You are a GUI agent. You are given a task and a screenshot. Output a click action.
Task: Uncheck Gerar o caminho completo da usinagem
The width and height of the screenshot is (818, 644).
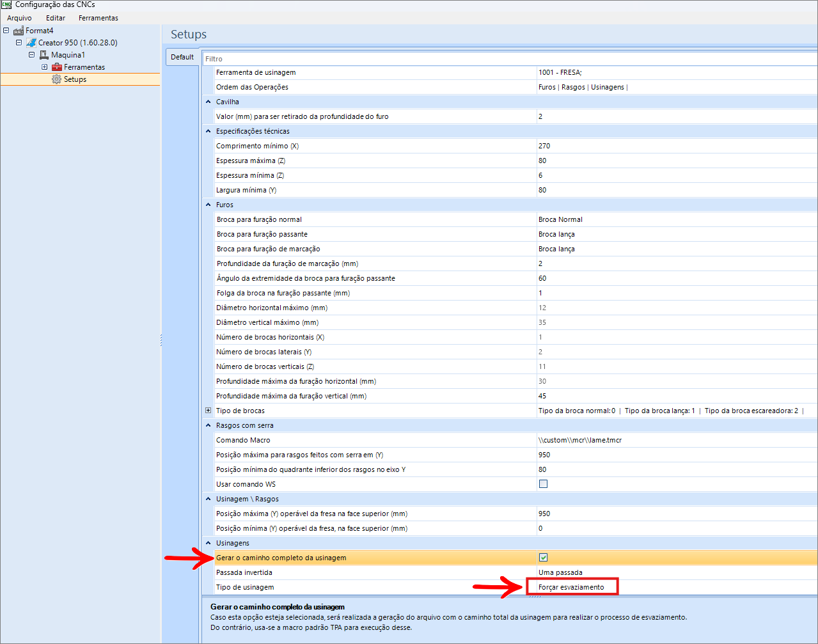543,558
